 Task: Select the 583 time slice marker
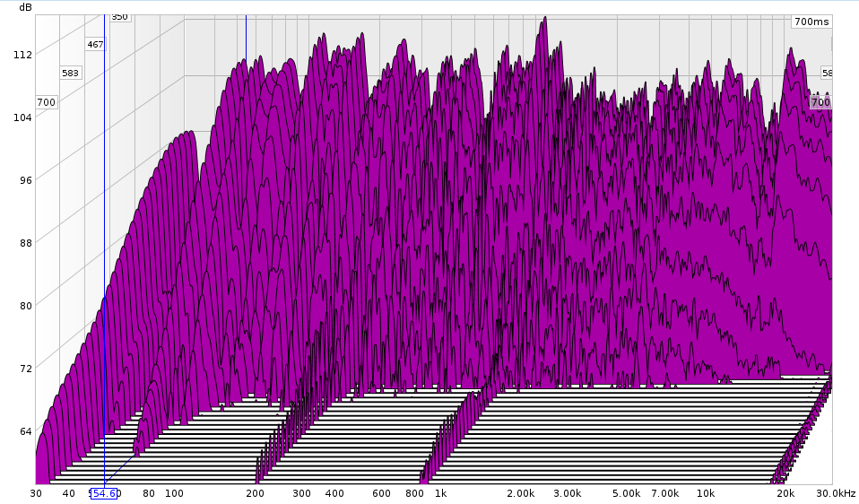click(71, 73)
